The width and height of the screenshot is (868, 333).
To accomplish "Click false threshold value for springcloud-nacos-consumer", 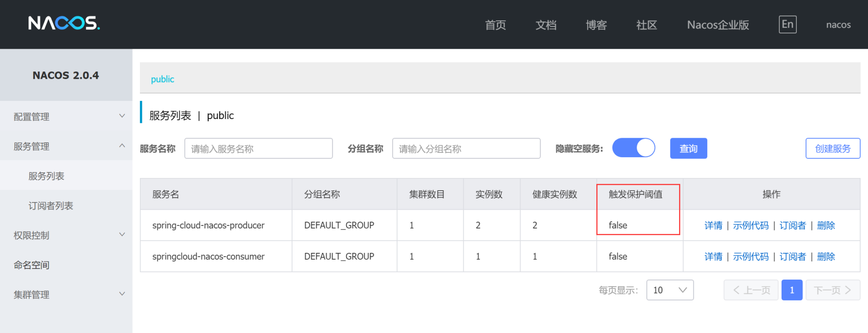I will (618, 256).
